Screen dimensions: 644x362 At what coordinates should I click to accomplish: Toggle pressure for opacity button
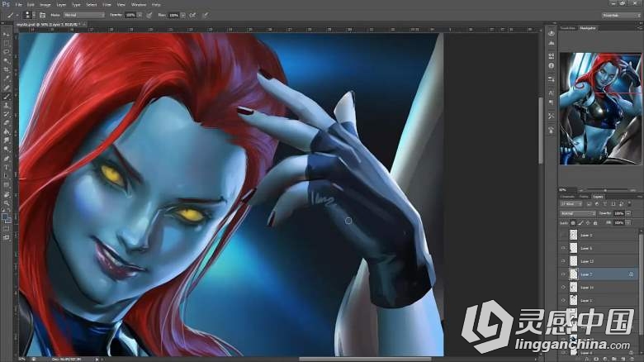click(x=149, y=15)
